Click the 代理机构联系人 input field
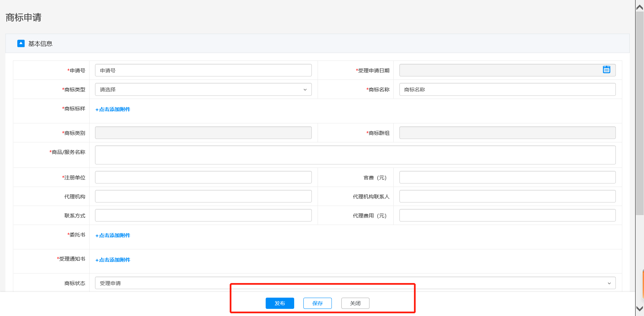 [x=507, y=196]
